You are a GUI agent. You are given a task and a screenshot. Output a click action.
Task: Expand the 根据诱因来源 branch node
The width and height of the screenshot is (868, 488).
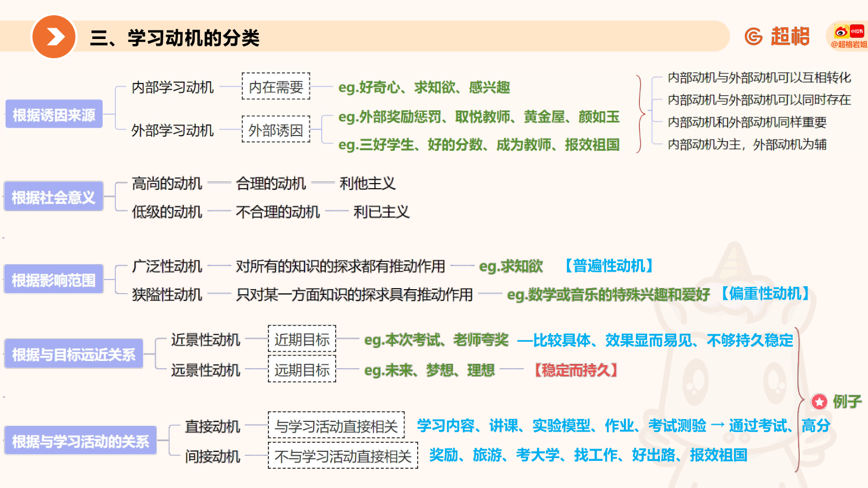pos(54,114)
